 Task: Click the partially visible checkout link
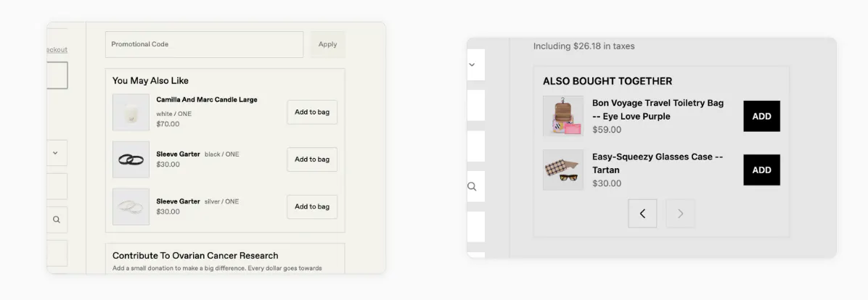click(57, 50)
